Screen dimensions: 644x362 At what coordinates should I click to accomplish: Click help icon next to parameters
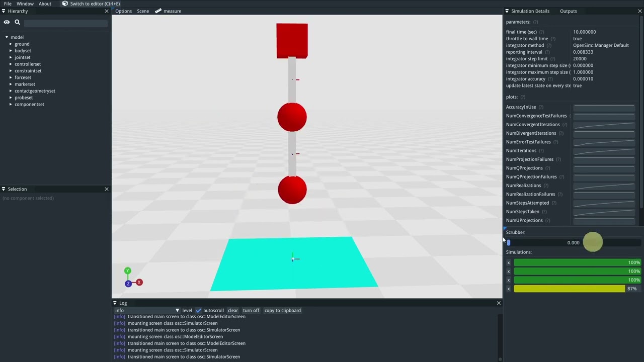pyautogui.click(x=535, y=22)
